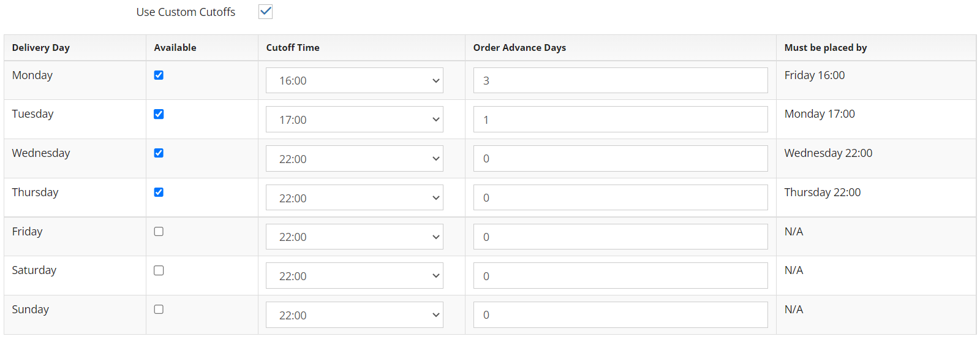Toggle Monday availability checkbox
Image resolution: width=980 pixels, height=339 pixels.
(159, 75)
